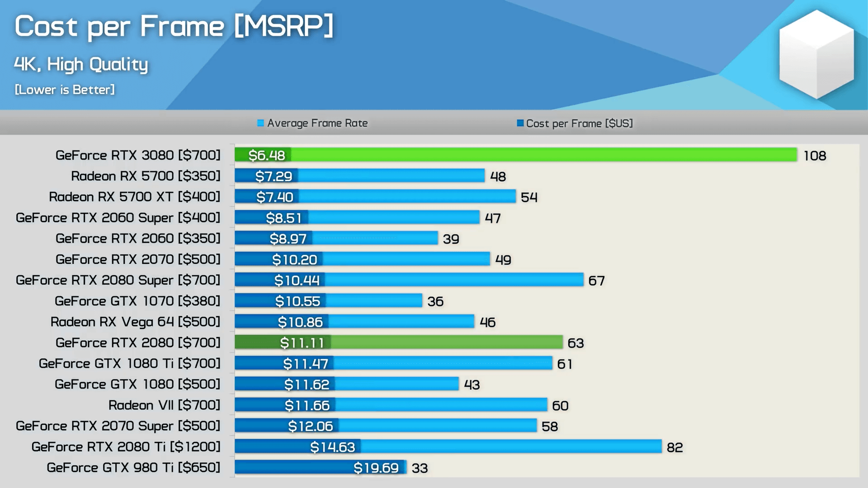Click the Radeon RX 5700 [$350] label
The width and height of the screenshot is (868, 488).
click(x=146, y=176)
